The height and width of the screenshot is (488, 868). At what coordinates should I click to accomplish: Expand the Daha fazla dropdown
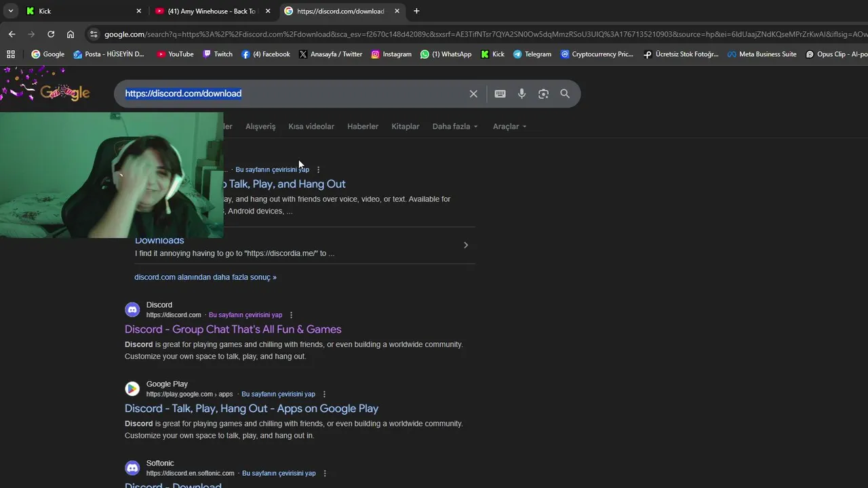coord(455,126)
